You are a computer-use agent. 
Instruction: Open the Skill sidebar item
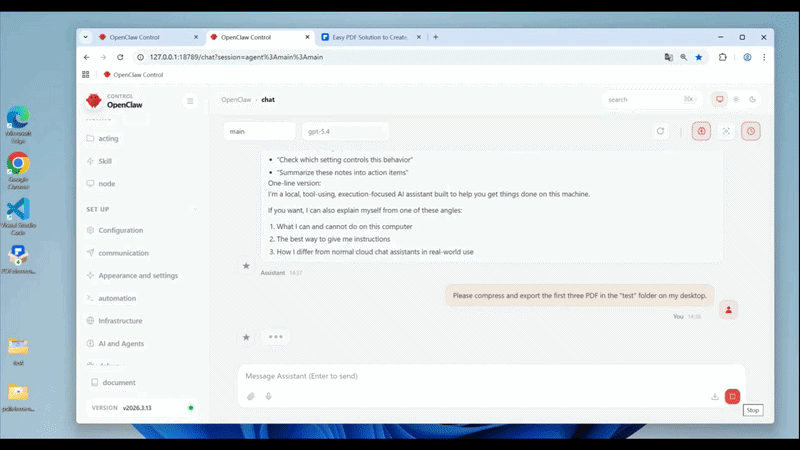pos(105,161)
